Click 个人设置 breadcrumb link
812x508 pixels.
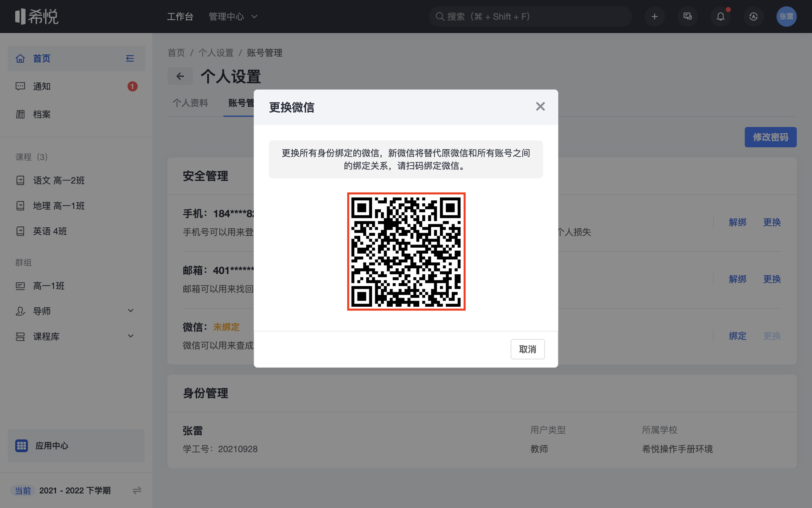[x=216, y=53]
